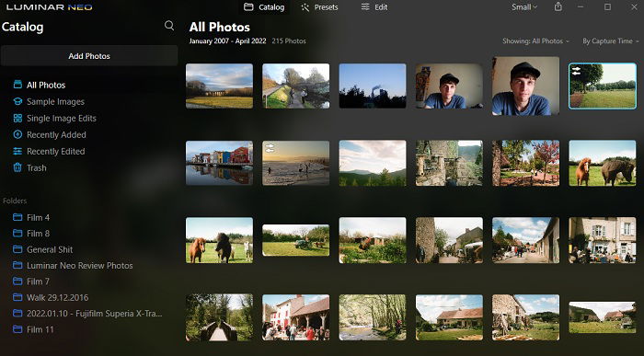Click the Recently Edited sliders icon
The image size is (644, 356).
pyautogui.click(x=17, y=151)
